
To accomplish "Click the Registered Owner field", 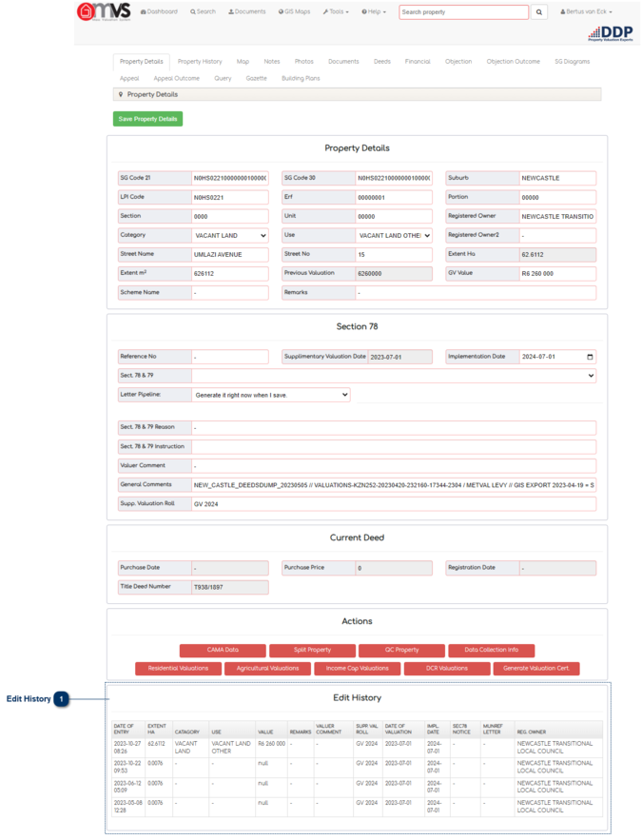I will (x=558, y=217).
